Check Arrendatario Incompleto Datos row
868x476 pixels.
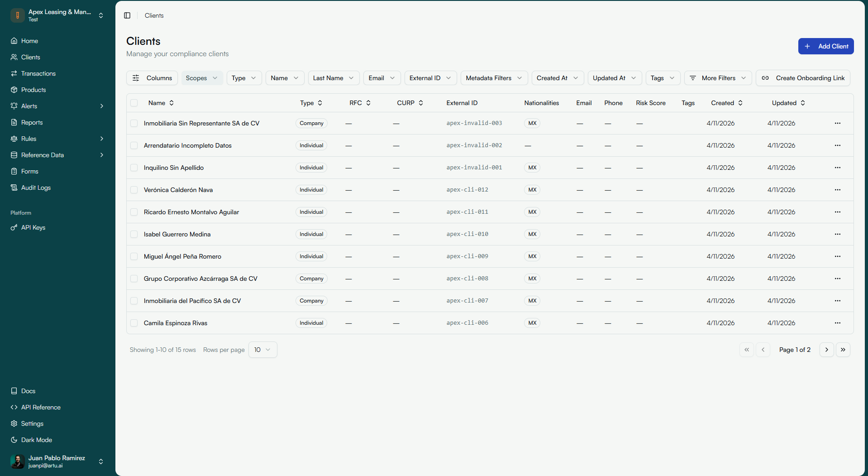click(x=134, y=145)
